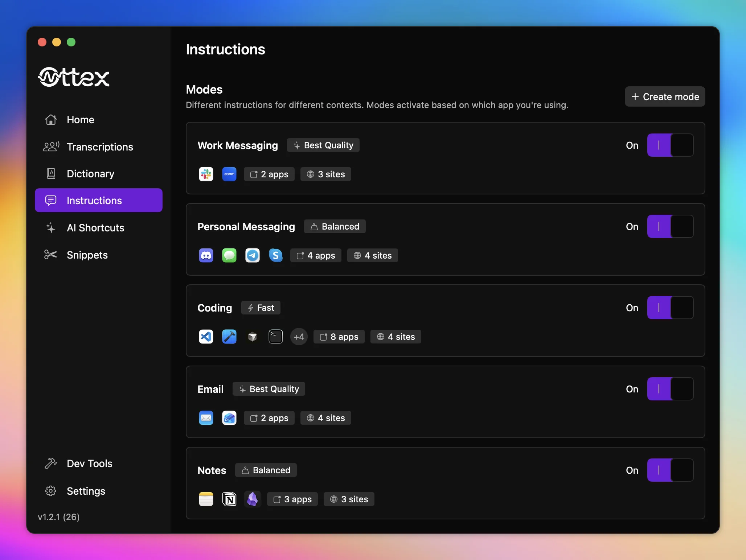The height and width of the screenshot is (560, 746).
Task: Click the Obsidian crystal icon
Action: point(252,499)
